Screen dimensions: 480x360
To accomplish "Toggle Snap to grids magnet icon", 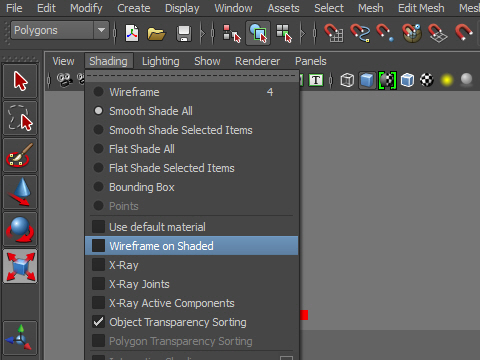I will (334, 33).
